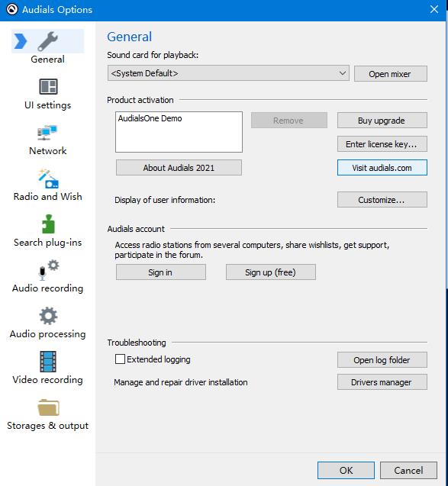Click Customize user information button
Viewport: 448px width, 486px height.
[382, 200]
